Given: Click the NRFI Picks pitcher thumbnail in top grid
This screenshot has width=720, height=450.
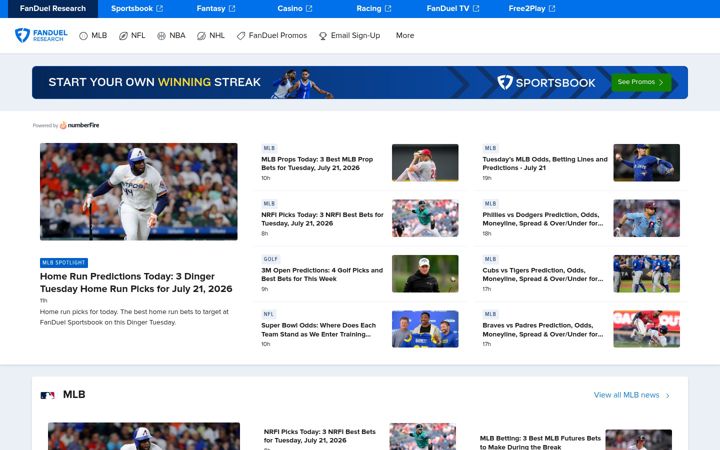Looking at the screenshot, I should tap(425, 218).
